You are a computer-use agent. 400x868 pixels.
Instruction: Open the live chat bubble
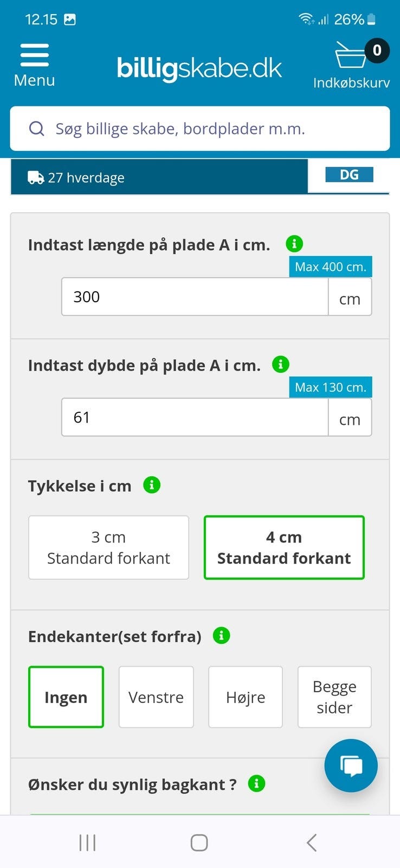tap(351, 765)
